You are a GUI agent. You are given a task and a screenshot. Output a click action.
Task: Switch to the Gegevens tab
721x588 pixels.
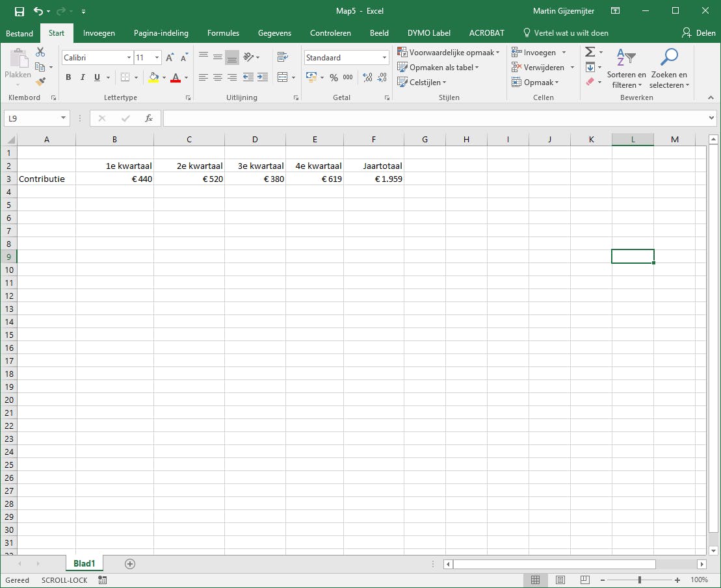click(274, 33)
